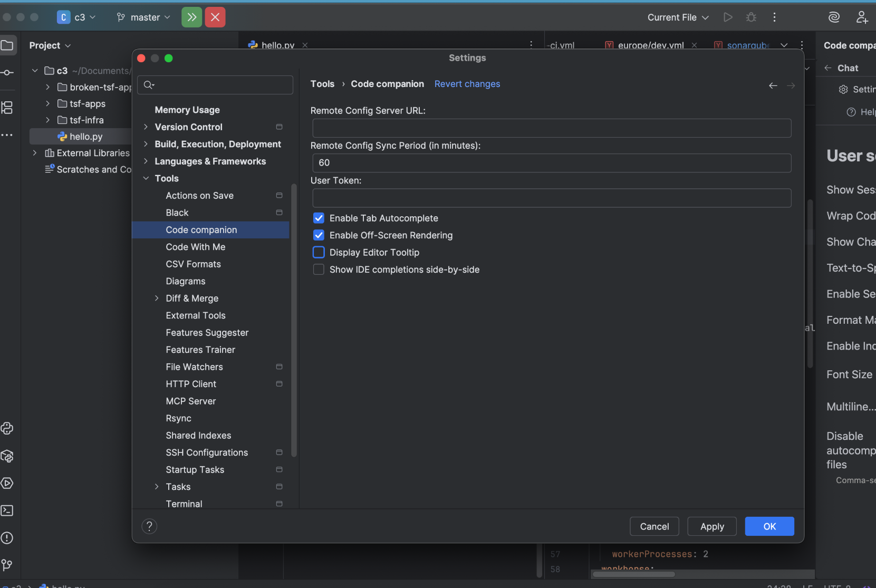Select MCP Server settings page

[190, 401]
